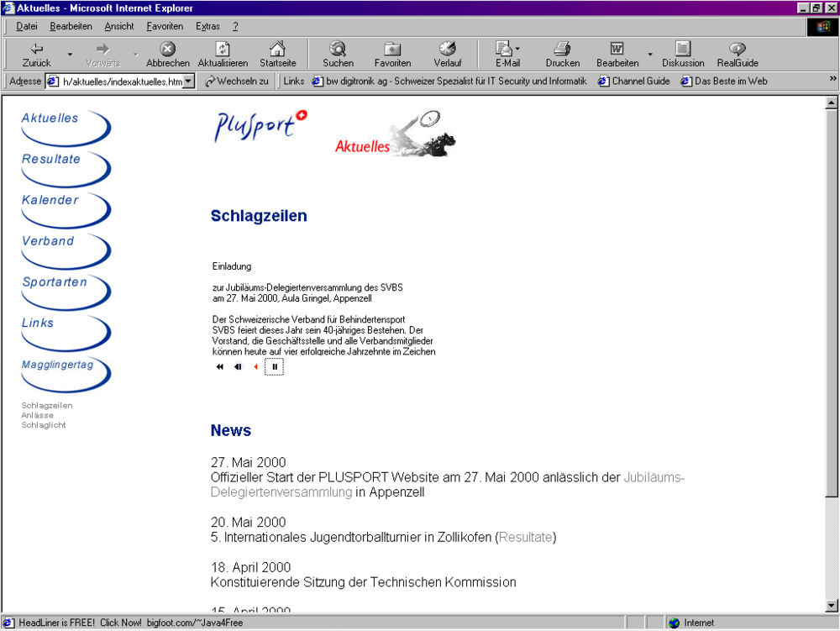The width and height of the screenshot is (840, 631).
Task: Open Das Beste im Web link
Action: [x=723, y=82]
